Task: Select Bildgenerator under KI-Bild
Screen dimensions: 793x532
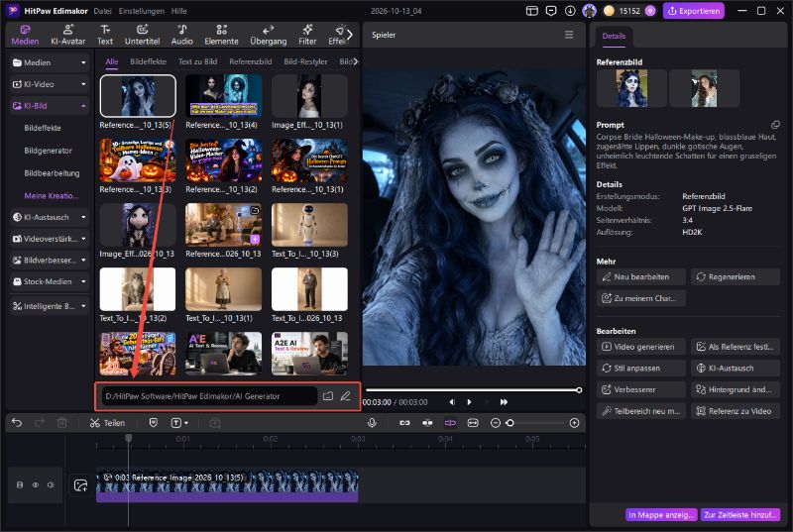Action: (48, 151)
